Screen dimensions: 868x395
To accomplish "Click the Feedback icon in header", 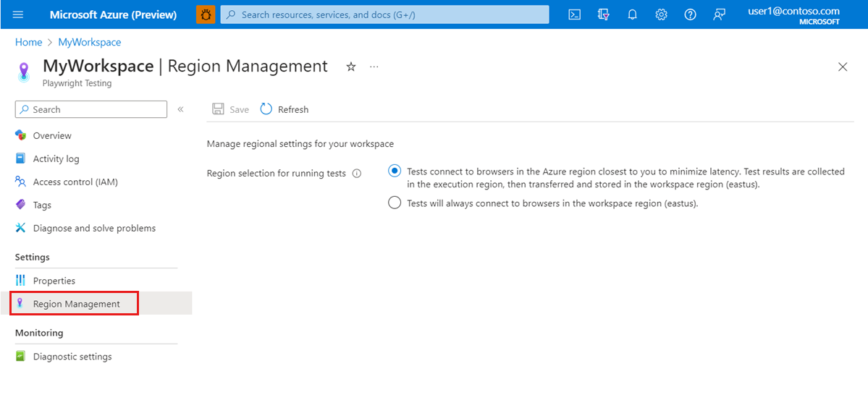I will pyautogui.click(x=719, y=14).
